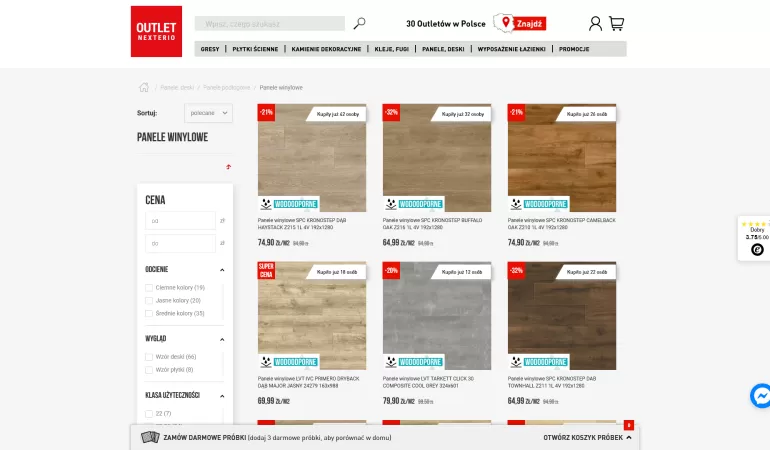Screen dimensions: 770x450
Task: Click Wodoodporne badge on Buffalo Oak panel
Action: click(x=413, y=204)
